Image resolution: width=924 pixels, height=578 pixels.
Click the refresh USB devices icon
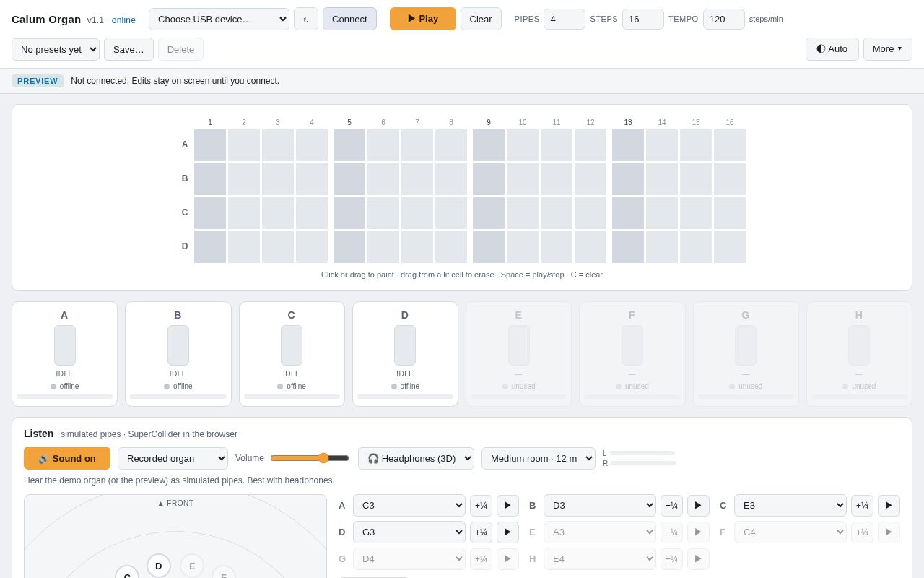coord(306,19)
